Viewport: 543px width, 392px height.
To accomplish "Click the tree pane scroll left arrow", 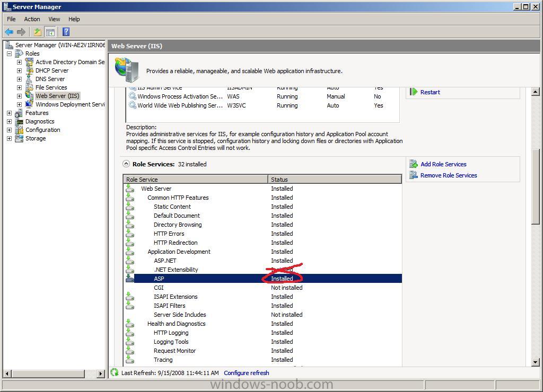I will [7, 373].
